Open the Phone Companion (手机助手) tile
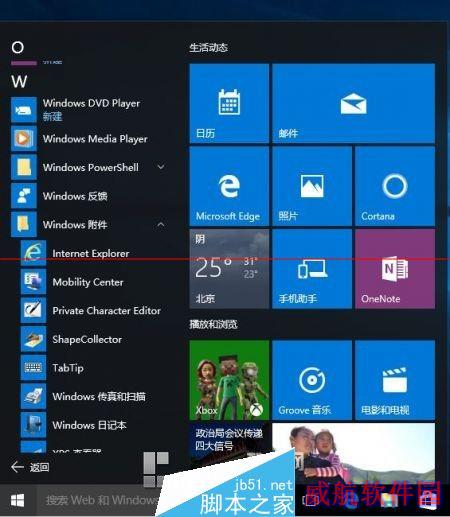 point(312,269)
